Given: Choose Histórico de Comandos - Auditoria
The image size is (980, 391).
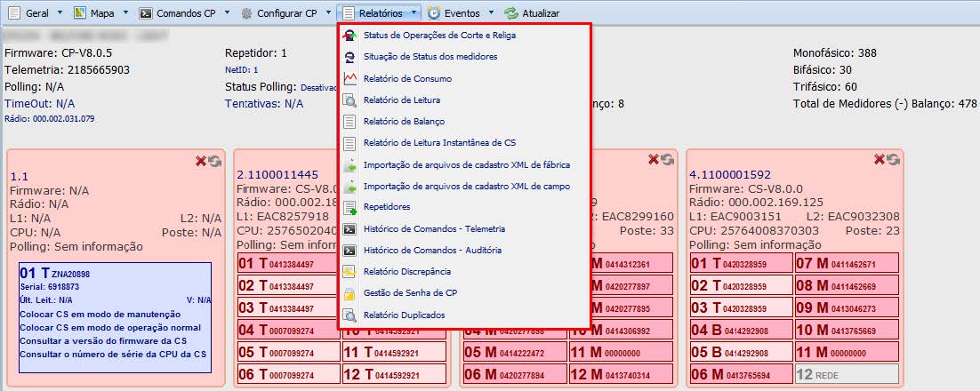Looking at the screenshot, I should pos(432,251).
